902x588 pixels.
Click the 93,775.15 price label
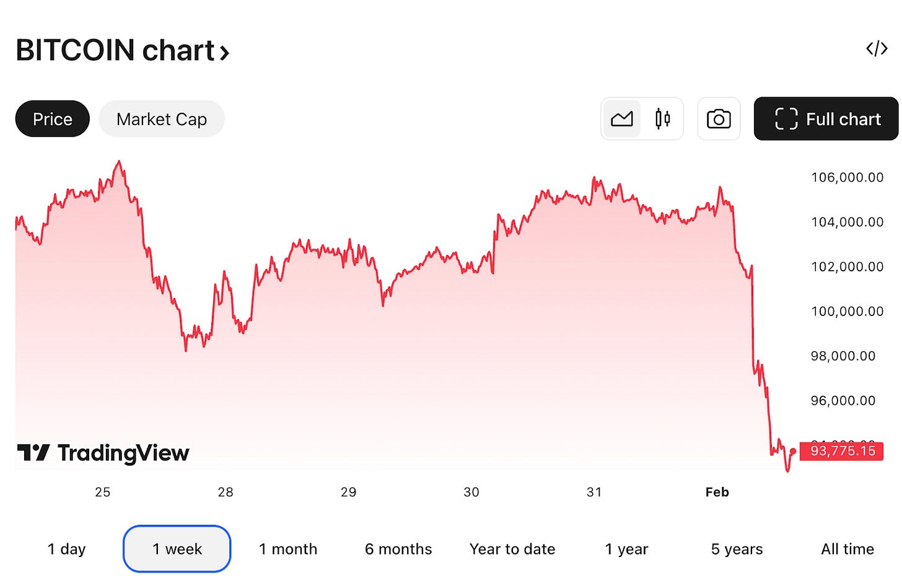[841, 451]
